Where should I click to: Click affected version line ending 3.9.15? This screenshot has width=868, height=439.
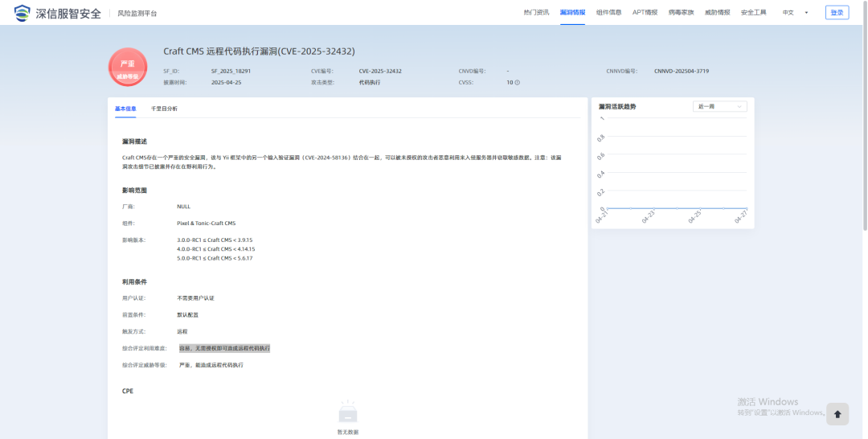[x=215, y=240]
